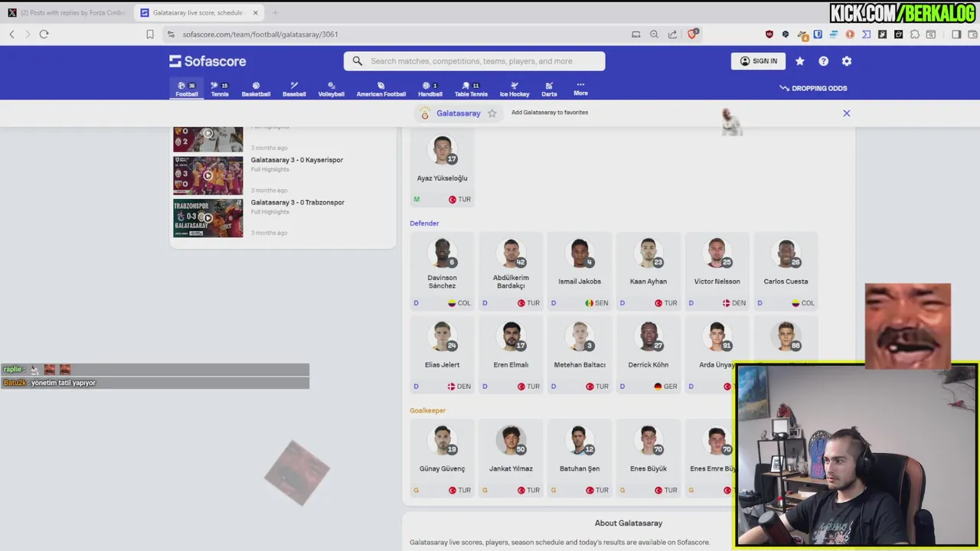Screen dimensions: 980x551
Task: Select the Table Tennis sport tab
Action: (x=471, y=90)
